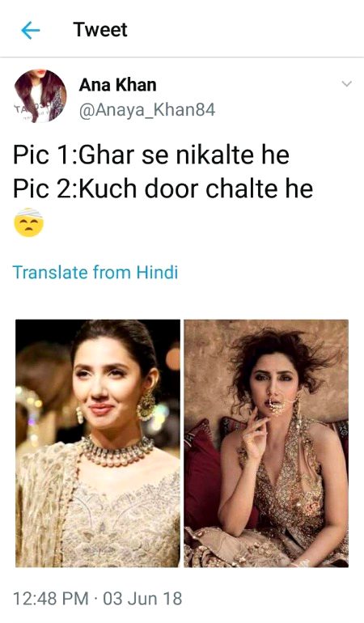
Task: Open the Ana Khan display name
Action: tap(117, 85)
